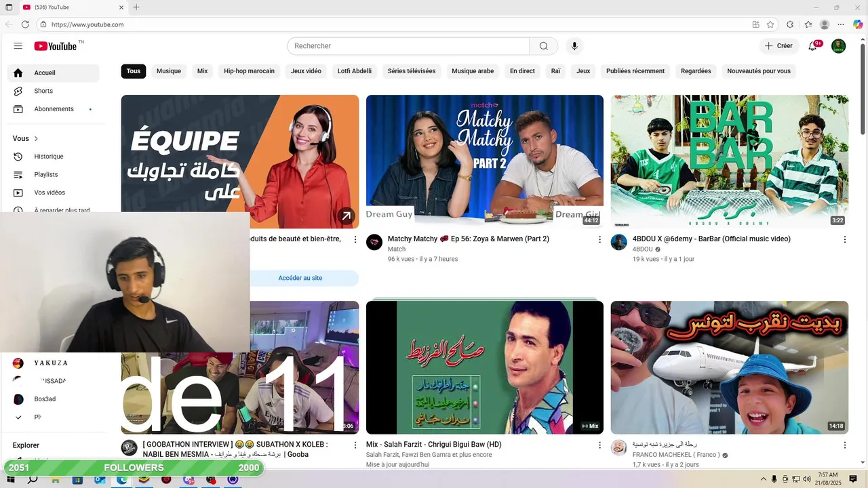Focus the Rechercher search field
The height and width of the screenshot is (488, 868).
[408, 46]
